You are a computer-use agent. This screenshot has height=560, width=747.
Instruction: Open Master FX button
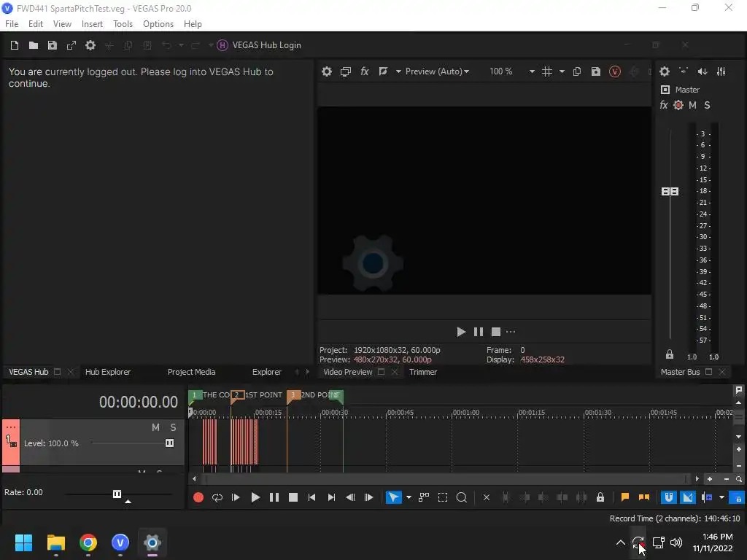664,105
